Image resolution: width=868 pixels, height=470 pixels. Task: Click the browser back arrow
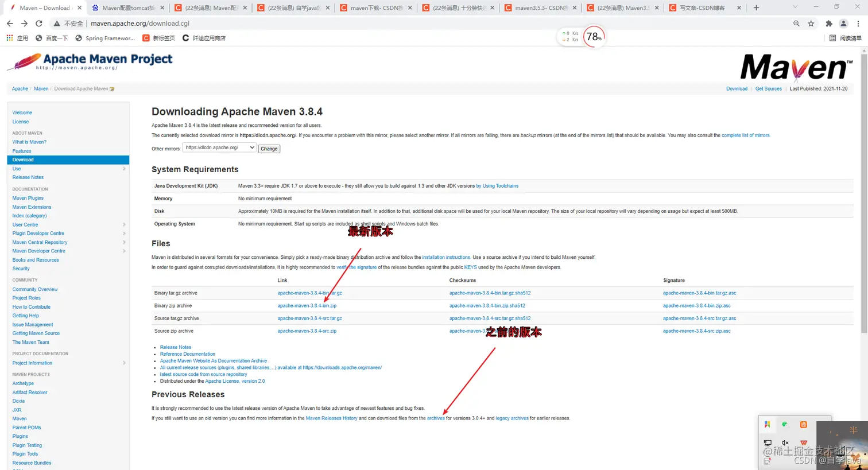tap(10, 24)
